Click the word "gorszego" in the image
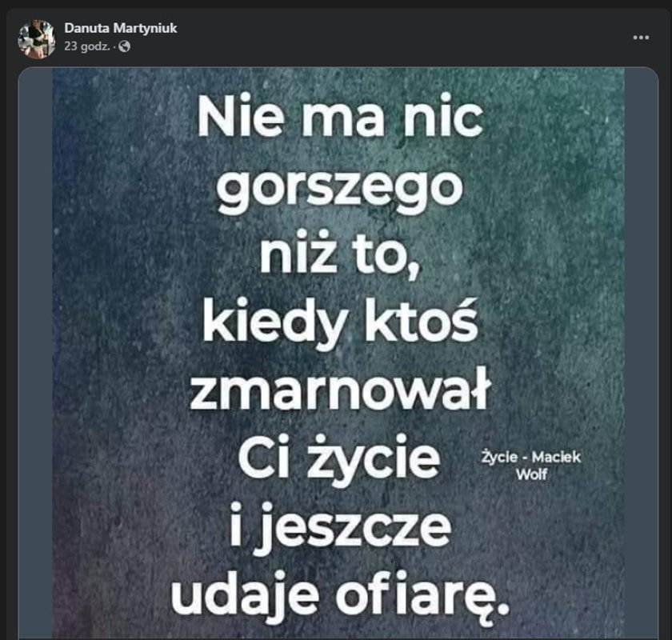 tap(340, 190)
